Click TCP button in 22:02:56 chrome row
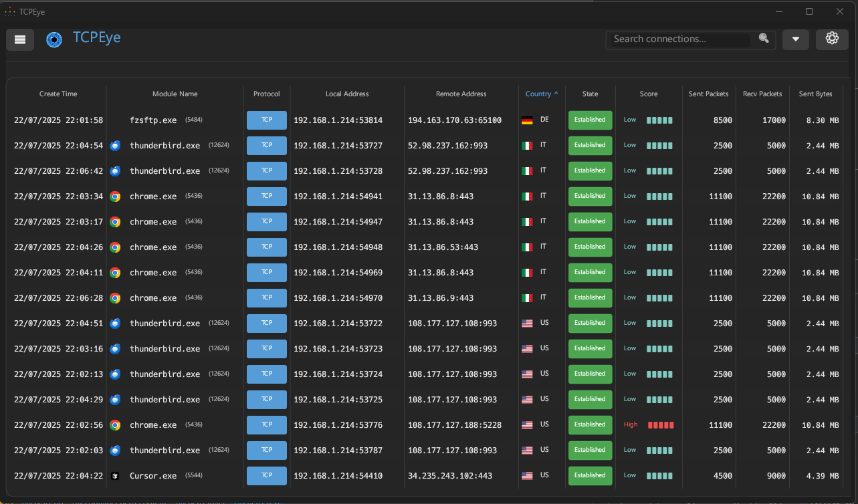This screenshot has height=504, width=858. (267, 425)
